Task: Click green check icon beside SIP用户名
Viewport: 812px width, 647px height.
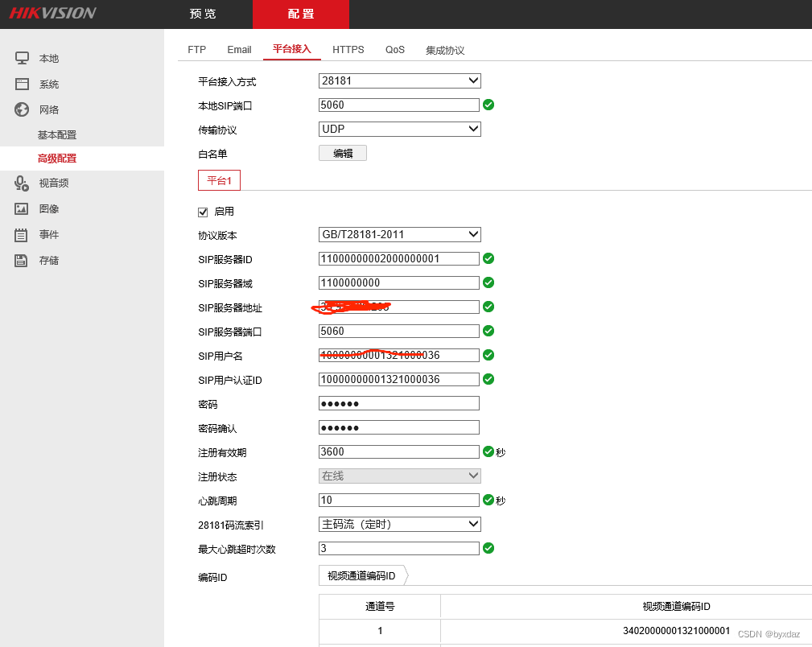Action: [488, 355]
